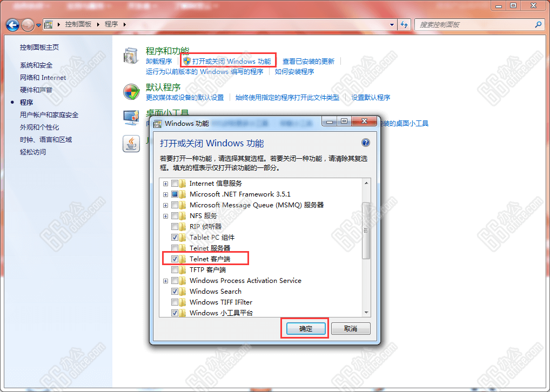
Task: Click the refresh button beside address bar
Action: pos(405,24)
